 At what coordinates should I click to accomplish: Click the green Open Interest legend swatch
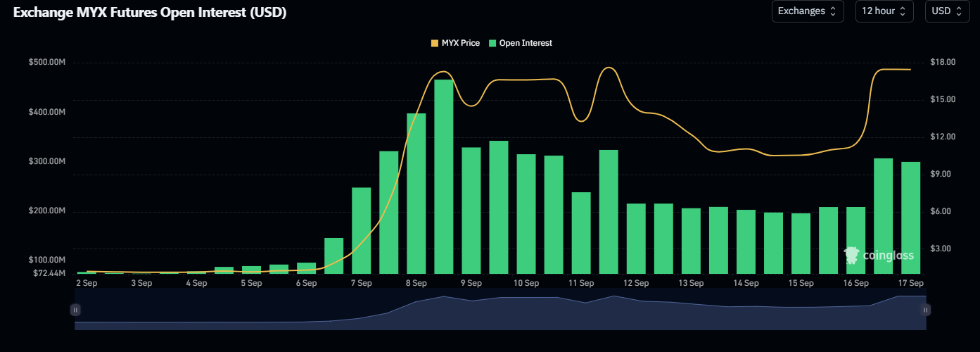tap(492, 43)
